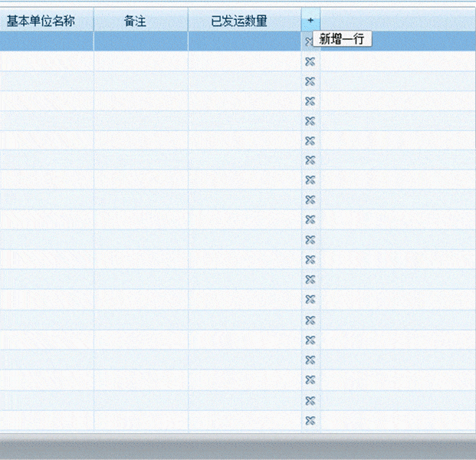The height and width of the screenshot is (460, 476).
Task: Remove the eleventh row using its X icon
Action: click(310, 240)
